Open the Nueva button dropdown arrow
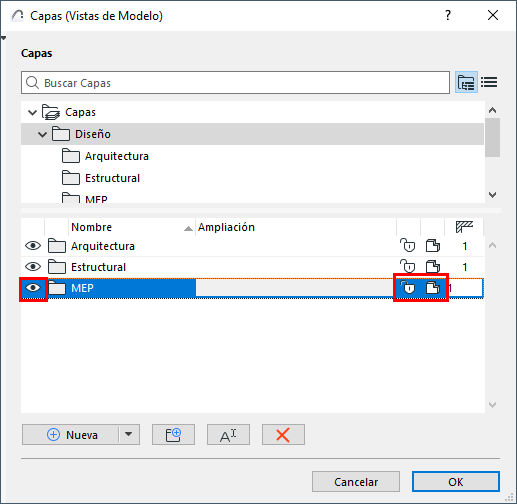Image resolution: width=517 pixels, height=504 pixels. coord(129,434)
